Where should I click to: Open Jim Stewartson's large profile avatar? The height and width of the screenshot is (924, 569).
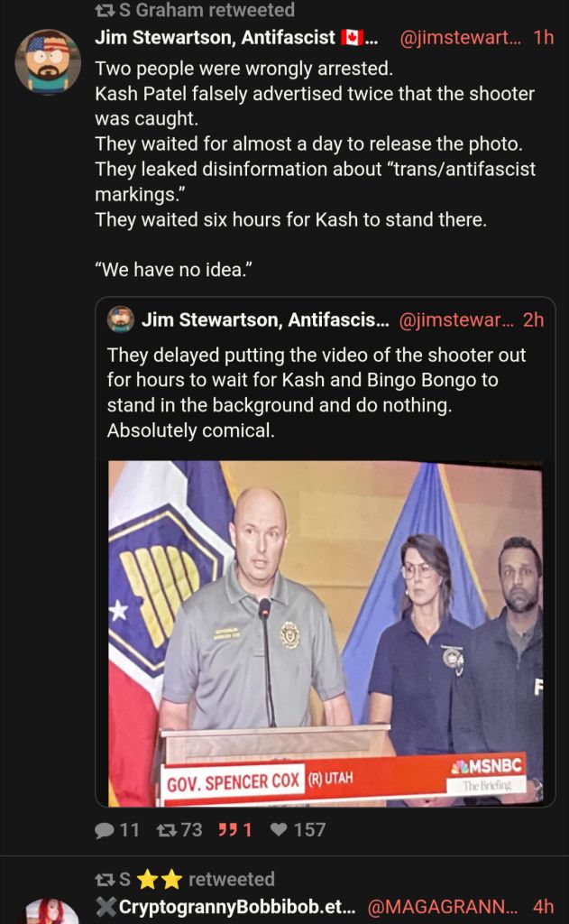tap(48, 62)
